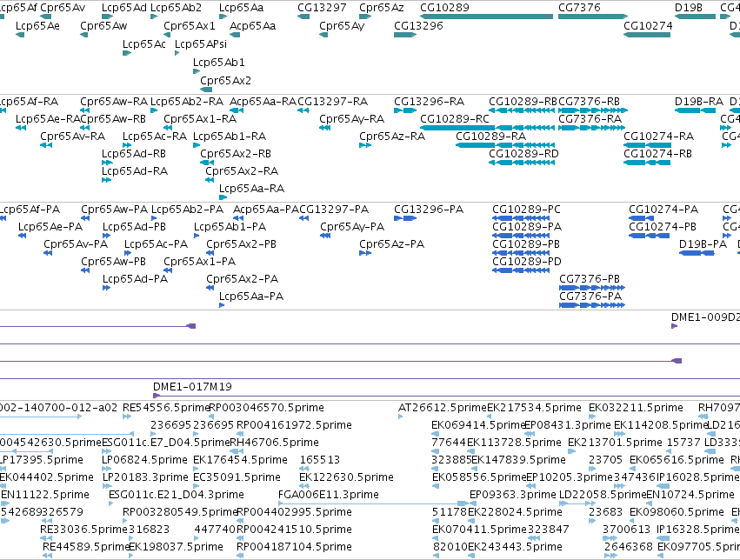The image size is (740, 560).
Task: Select Lcp65APsi pseudogene label
Action: tap(201, 43)
